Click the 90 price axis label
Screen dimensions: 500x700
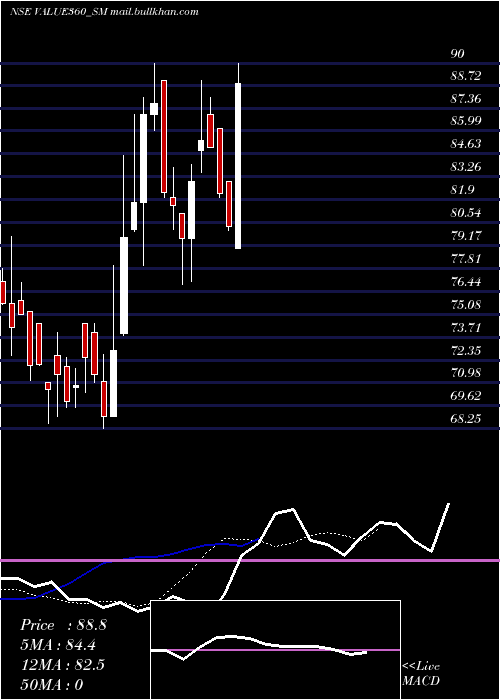pos(458,54)
